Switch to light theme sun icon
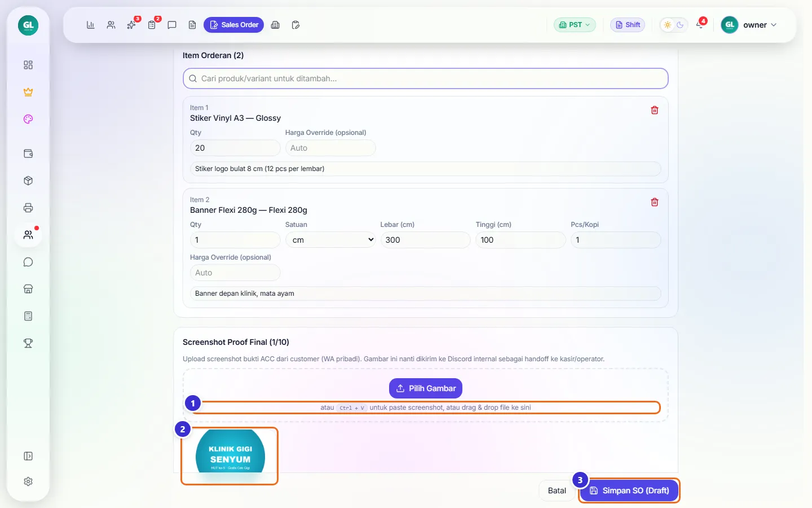The image size is (812, 508). tap(668, 25)
